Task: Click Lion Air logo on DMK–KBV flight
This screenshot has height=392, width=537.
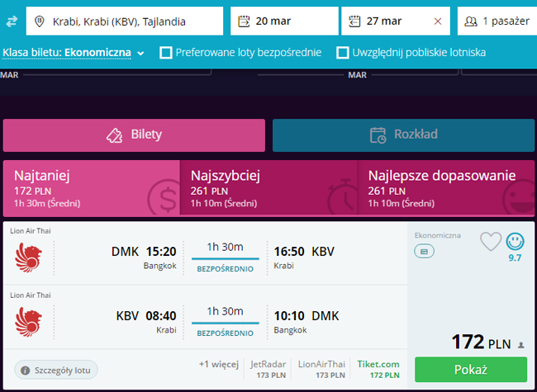Action: click(28, 257)
